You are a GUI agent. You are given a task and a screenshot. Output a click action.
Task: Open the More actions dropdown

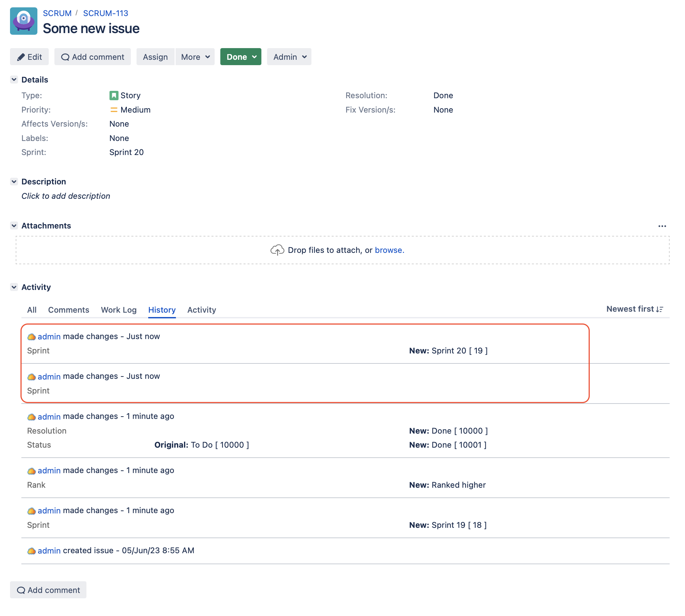(x=195, y=57)
